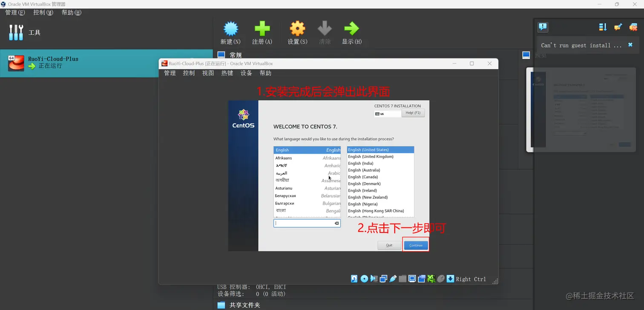Click the network status bar icon
The image size is (644, 310).
coord(383,278)
